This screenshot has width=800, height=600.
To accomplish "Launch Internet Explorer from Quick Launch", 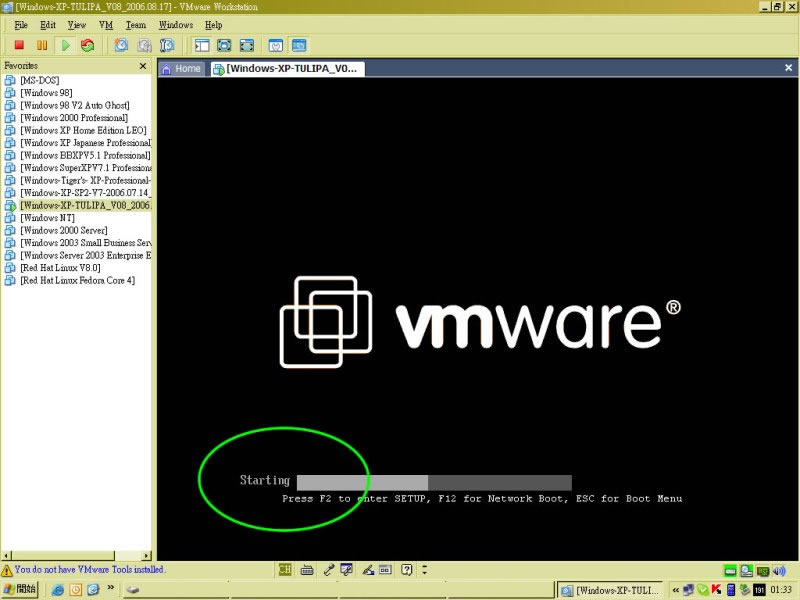I will (x=58, y=590).
